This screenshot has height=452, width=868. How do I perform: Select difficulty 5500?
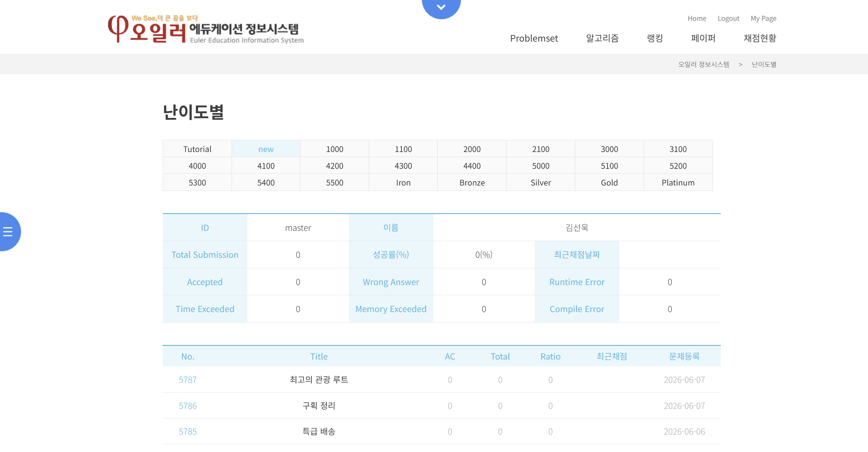coord(334,182)
